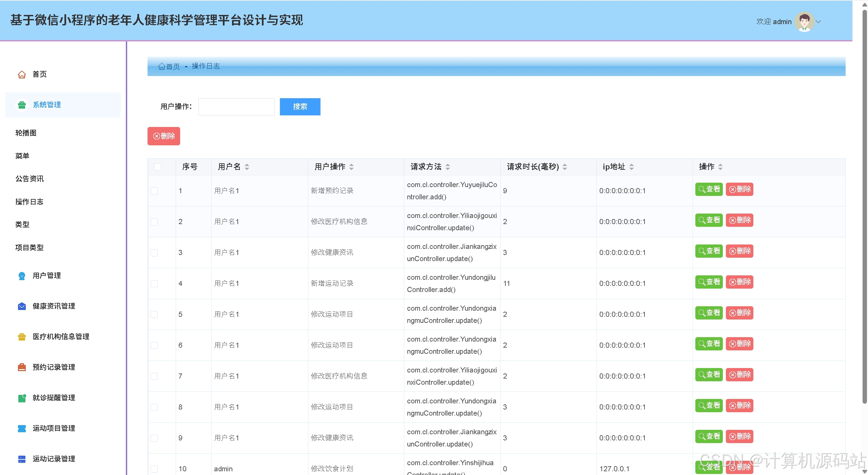Expand the admin account dropdown chevron
The image size is (868, 475).
(x=818, y=22)
